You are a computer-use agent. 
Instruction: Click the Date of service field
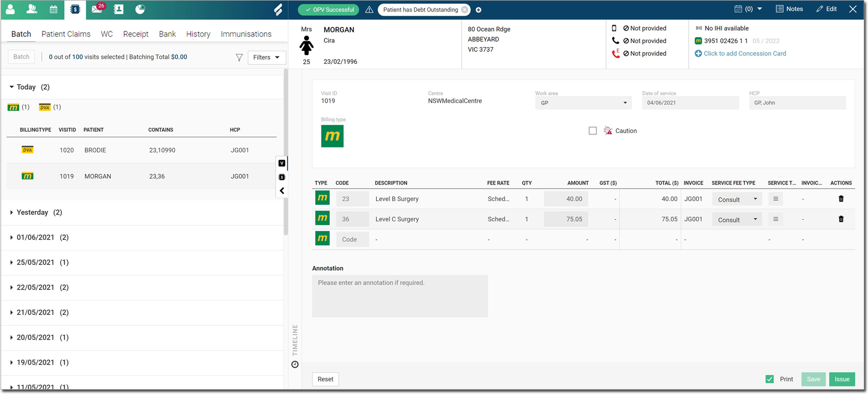[x=690, y=103]
